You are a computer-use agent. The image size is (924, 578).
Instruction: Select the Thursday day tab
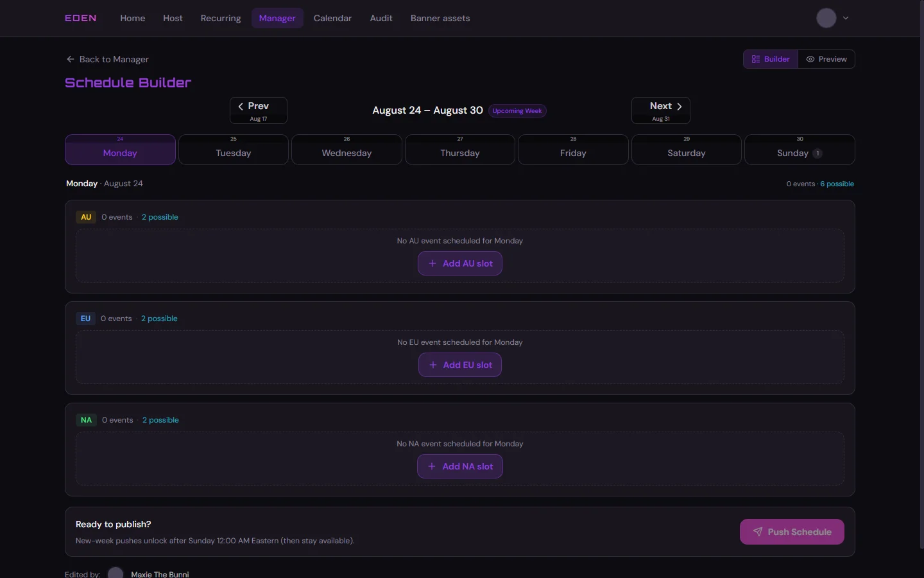(460, 150)
